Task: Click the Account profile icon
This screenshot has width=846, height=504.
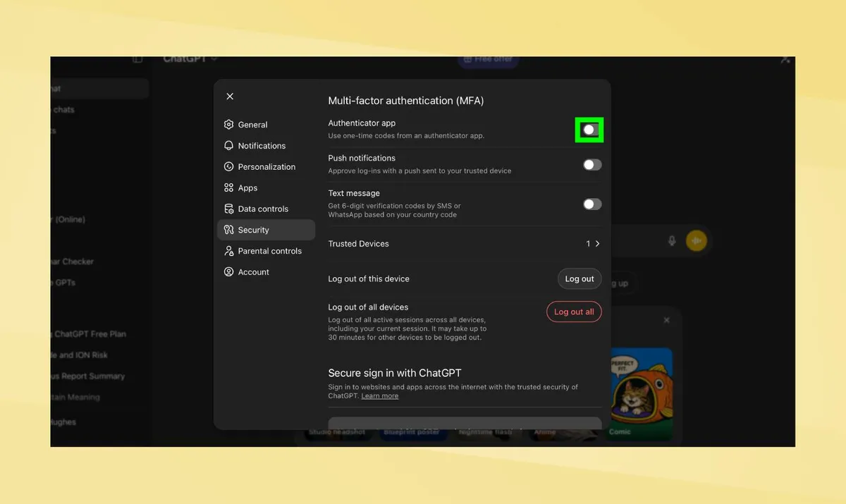Action: 228,272
